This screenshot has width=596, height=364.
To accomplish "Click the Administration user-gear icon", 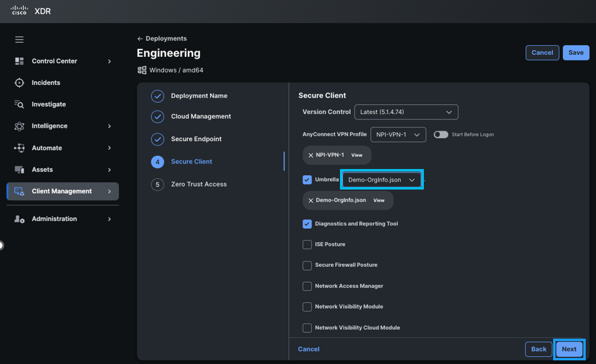I will click(x=19, y=219).
